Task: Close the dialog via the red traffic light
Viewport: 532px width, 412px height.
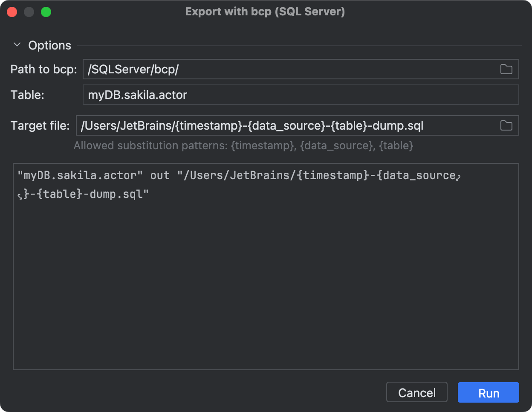Action: 12,12
